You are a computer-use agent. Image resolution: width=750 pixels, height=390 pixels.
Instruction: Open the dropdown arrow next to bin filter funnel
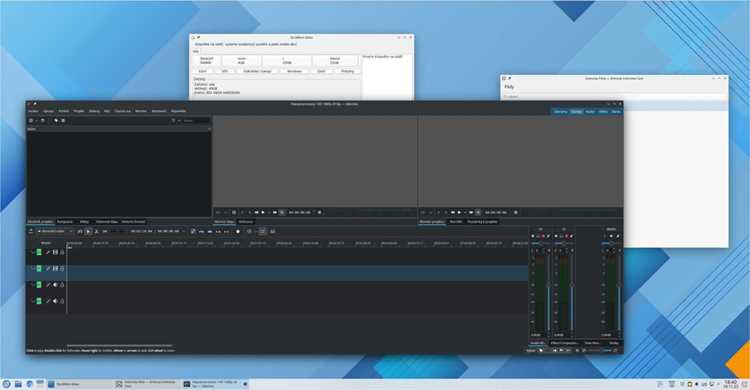click(179, 121)
